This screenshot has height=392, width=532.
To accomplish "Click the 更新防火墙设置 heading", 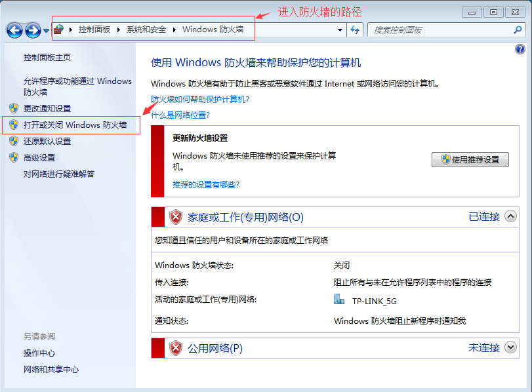I will pyautogui.click(x=200, y=138).
